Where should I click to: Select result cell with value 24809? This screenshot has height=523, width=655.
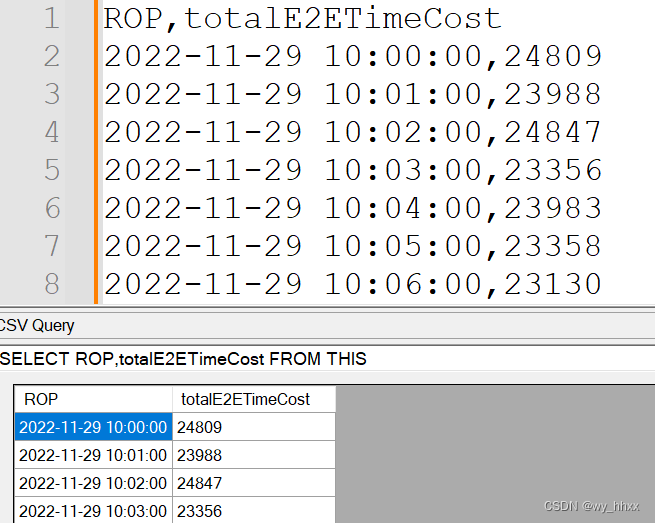pyautogui.click(x=254, y=427)
